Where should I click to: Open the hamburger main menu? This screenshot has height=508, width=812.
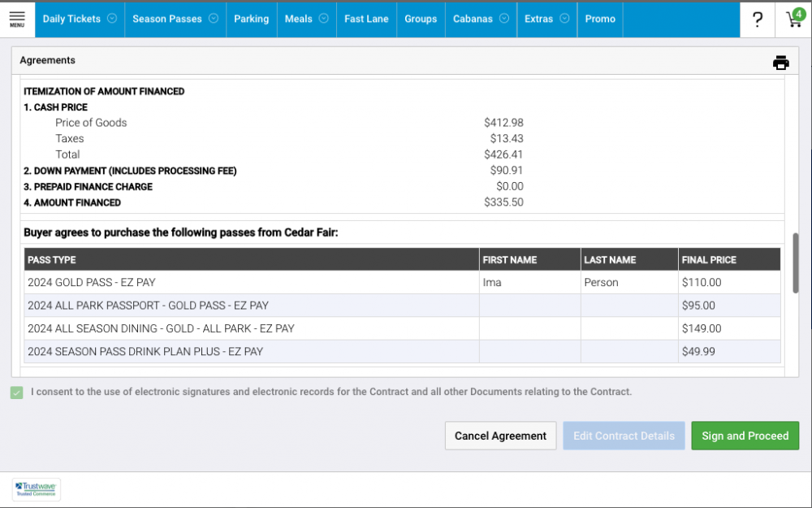[17, 19]
